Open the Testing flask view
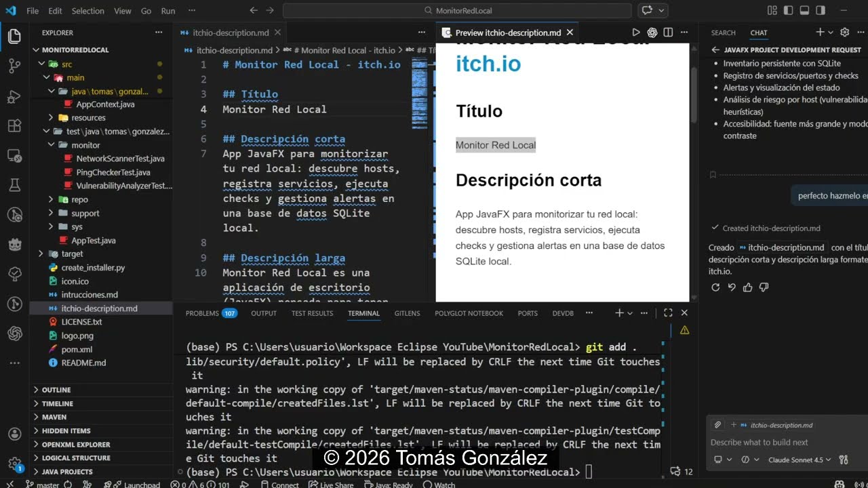Image resolution: width=868 pixels, height=488 pixels. (x=14, y=185)
